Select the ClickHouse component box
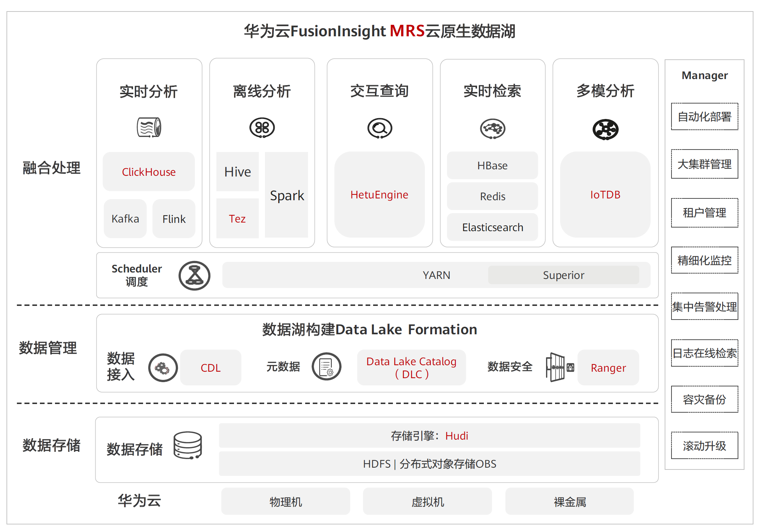The width and height of the screenshot is (761, 532). [149, 172]
